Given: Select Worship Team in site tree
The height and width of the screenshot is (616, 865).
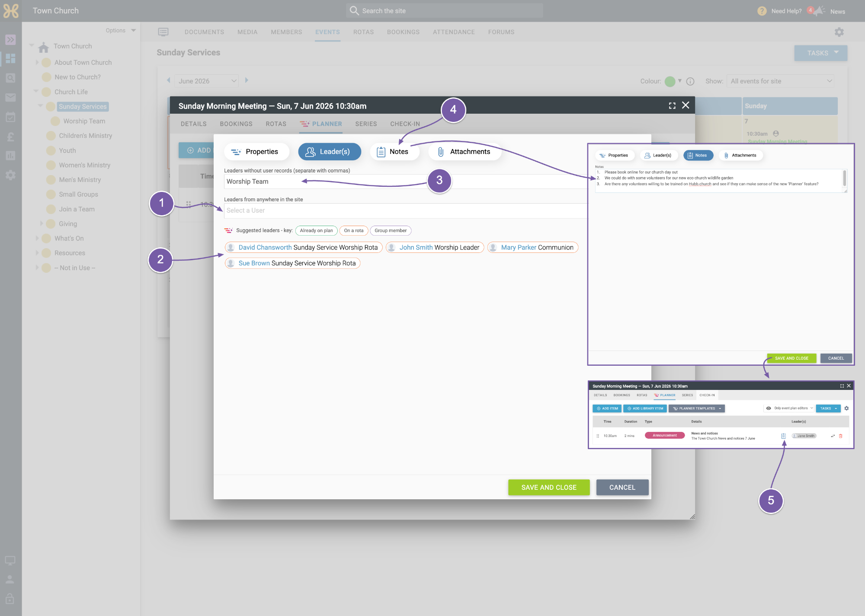Looking at the screenshot, I should [x=84, y=121].
